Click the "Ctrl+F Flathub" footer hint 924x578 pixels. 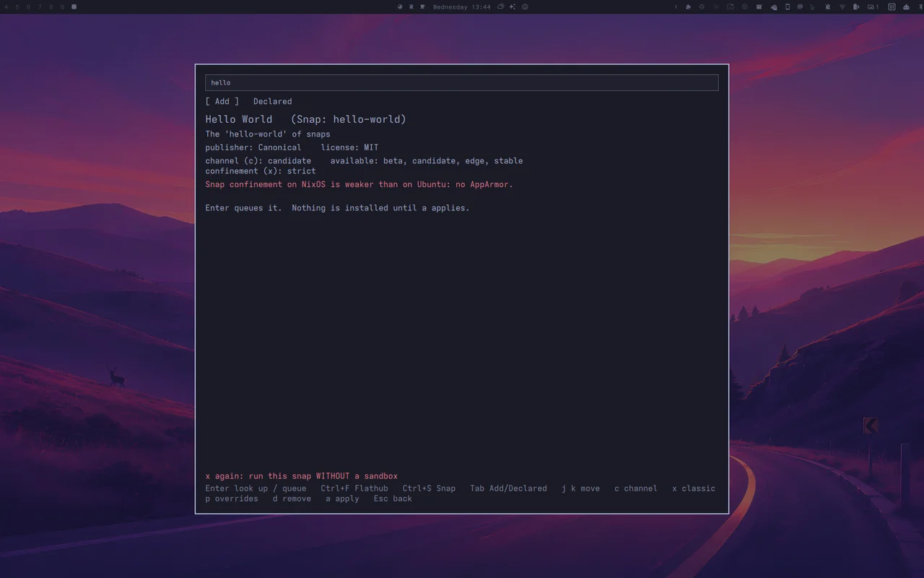tap(354, 488)
